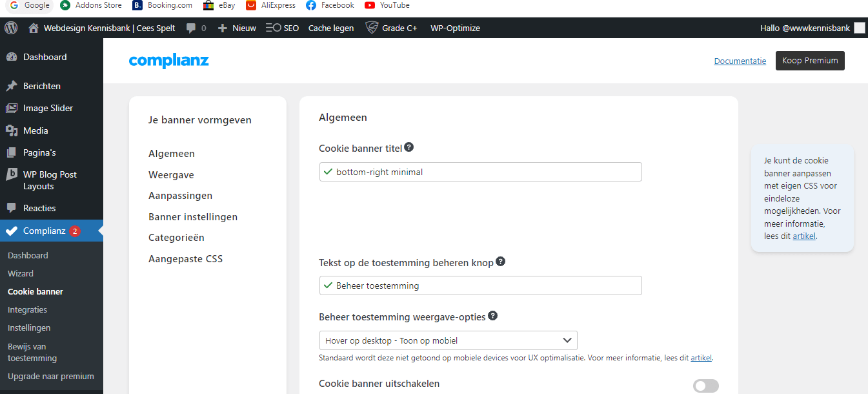This screenshot has height=394, width=868.
Task: Open Integraties submenu item
Action: point(27,309)
